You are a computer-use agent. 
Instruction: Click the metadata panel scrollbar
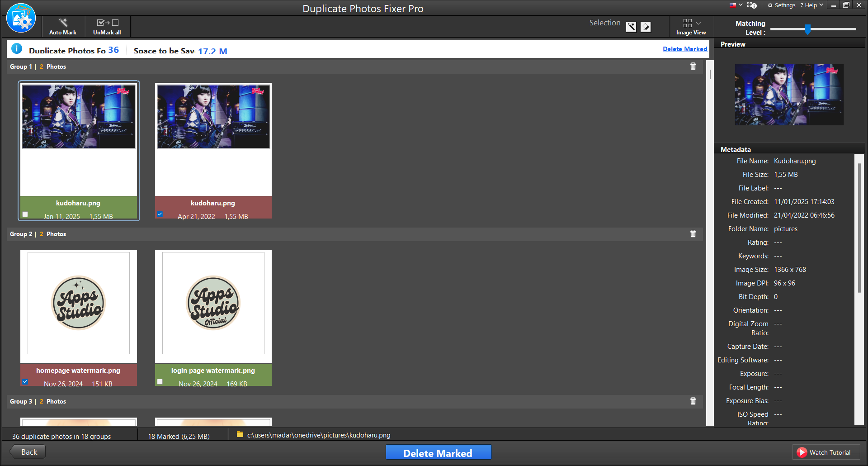pos(859,228)
